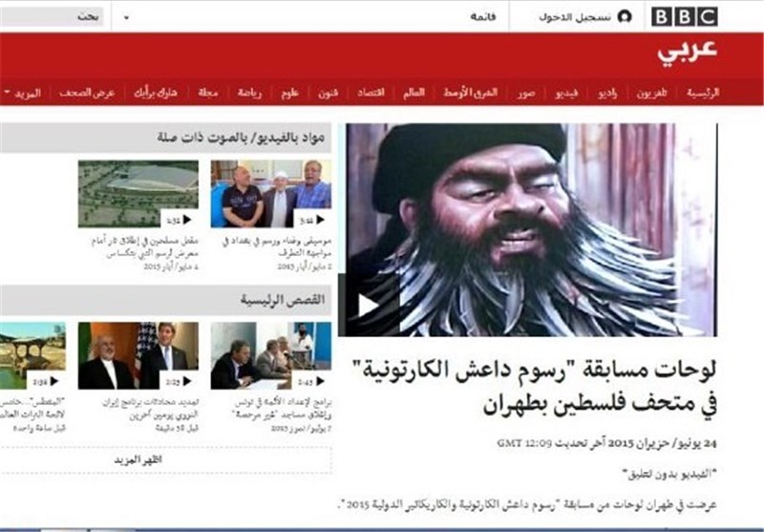The width and height of the screenshot is (764, 532).
Task: Switch to the فيديو navigation tab
Action: 566,93
